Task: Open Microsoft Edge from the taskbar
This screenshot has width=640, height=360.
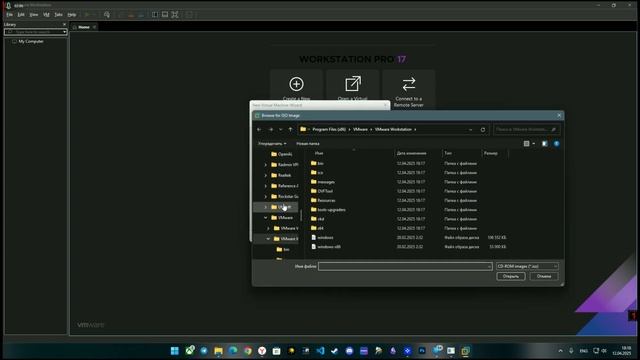Action: coord(233,351)
